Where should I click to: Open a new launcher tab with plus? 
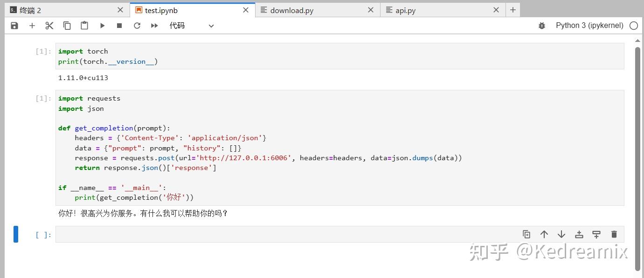513,10
